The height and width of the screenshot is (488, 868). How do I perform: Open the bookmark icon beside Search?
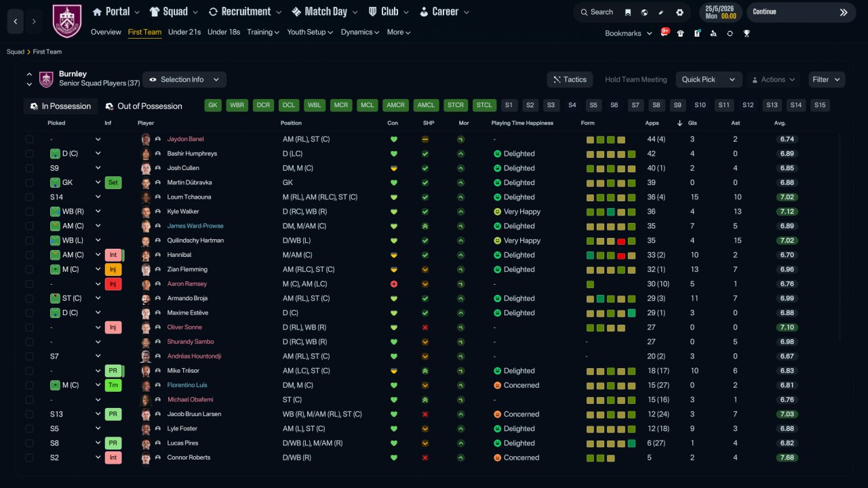(628, 12)
